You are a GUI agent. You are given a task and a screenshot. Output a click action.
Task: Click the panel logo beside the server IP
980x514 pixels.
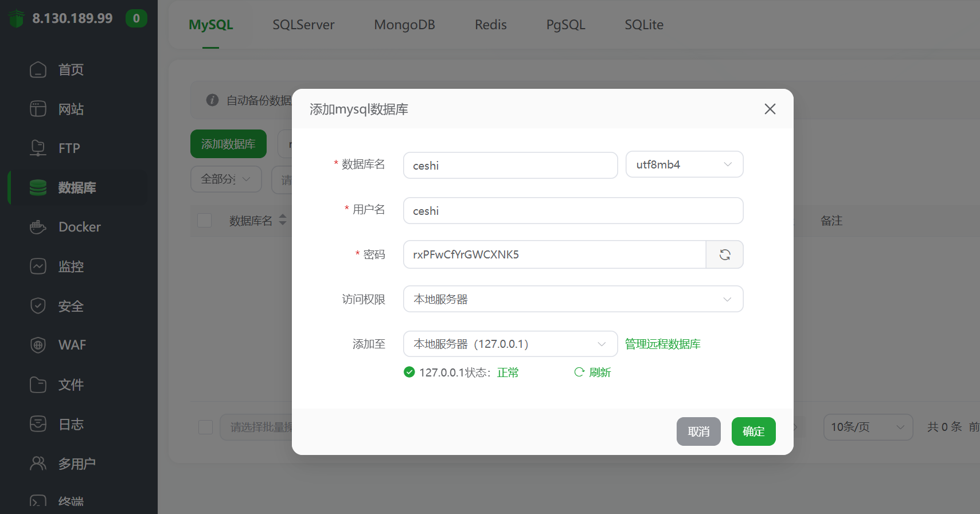point(17,18)
